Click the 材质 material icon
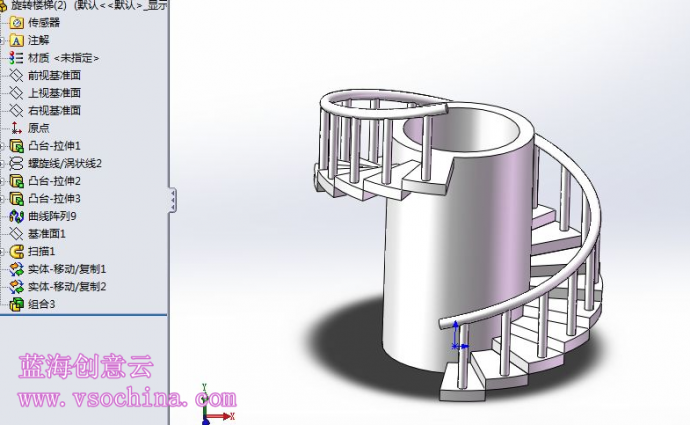Viewport: 690px width, 425px height. point(17,58)
